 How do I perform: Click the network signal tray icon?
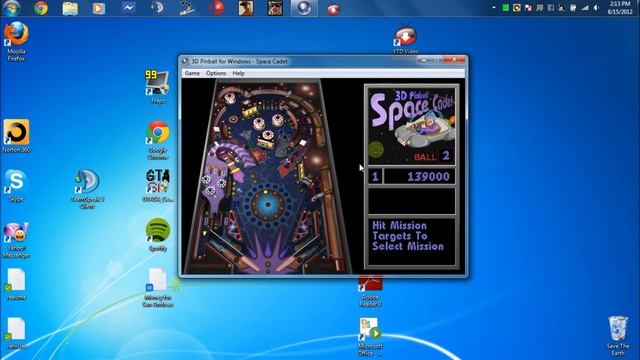tap(585, 8)
